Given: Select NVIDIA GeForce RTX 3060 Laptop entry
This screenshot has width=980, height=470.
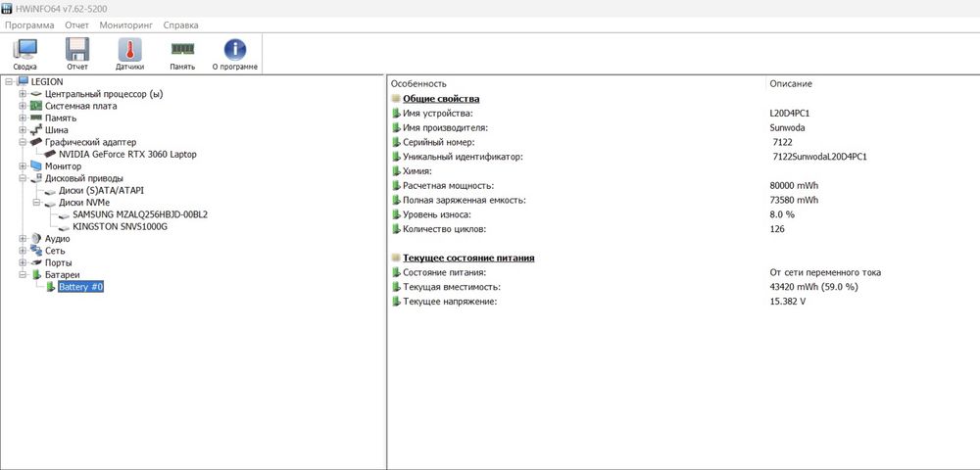Looking at the screenshot, I should tap(127, 154).
